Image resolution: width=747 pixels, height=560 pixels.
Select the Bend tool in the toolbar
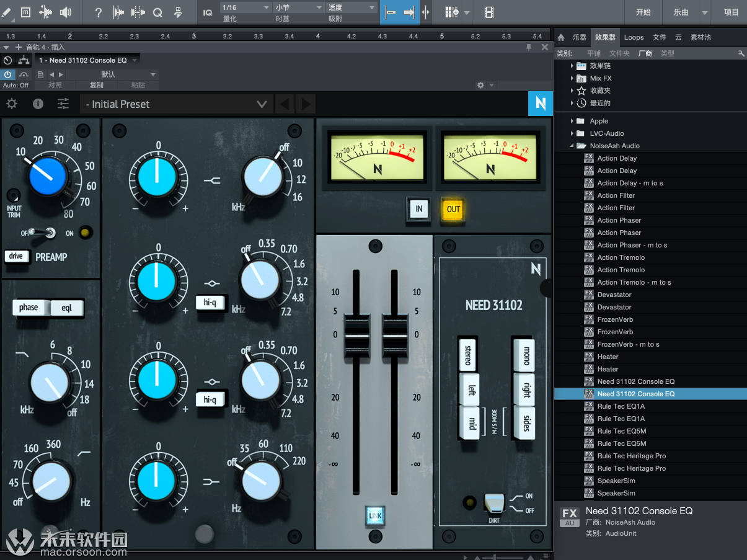(x=45, y=12)
